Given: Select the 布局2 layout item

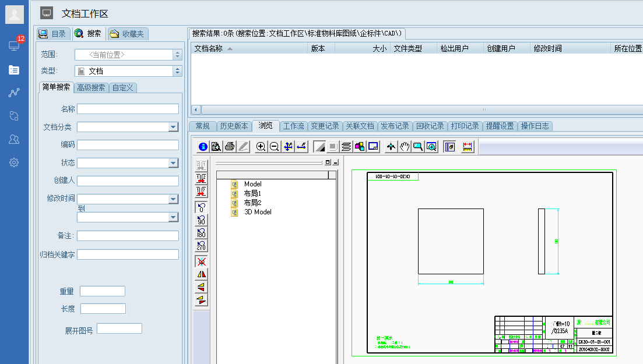Looking at the screenshot, I should pos(252,203).
